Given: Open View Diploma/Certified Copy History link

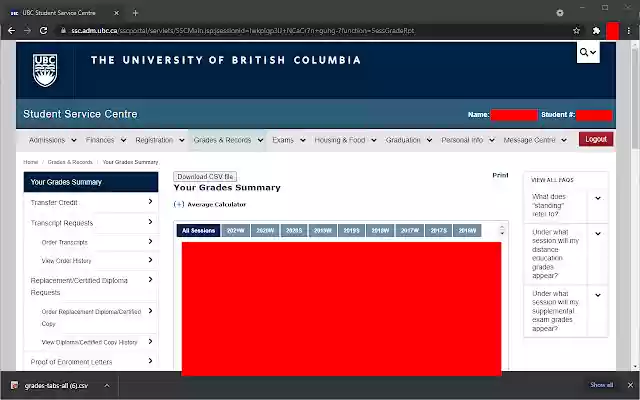Looking at the screenshot, I should (91, 342).
